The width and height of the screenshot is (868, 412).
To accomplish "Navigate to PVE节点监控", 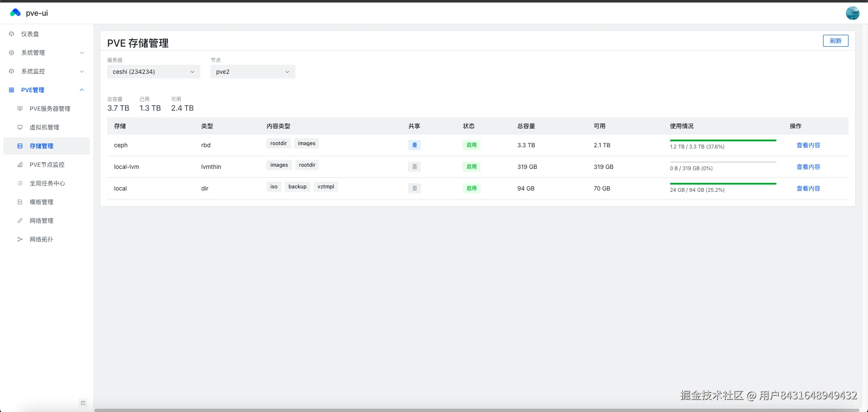I will (47, 165).
